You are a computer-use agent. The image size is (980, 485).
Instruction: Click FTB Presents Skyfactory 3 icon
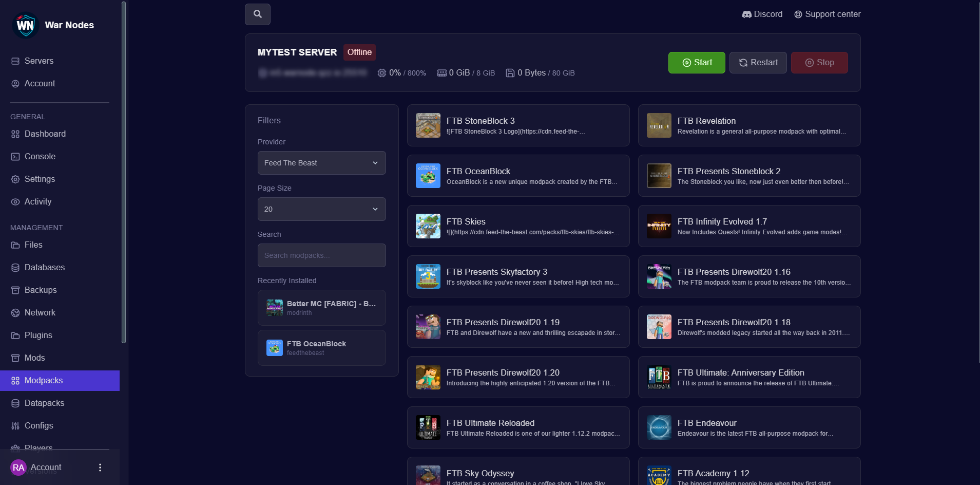coord(428,276)
